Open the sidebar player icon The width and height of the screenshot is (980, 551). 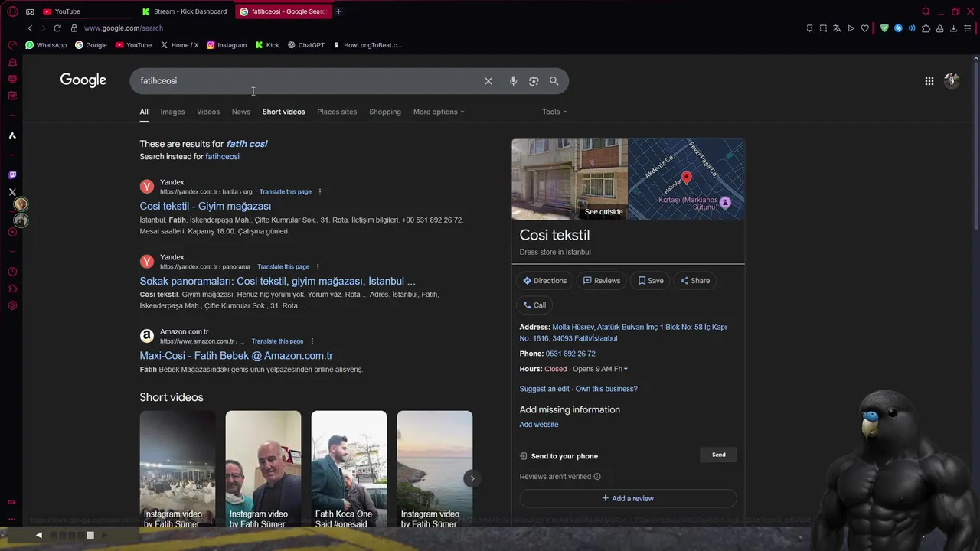pos(12,232)
